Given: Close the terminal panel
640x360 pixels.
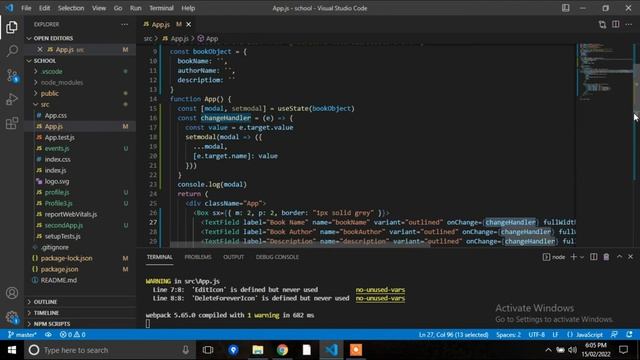Looking at the screenshot, I should pos(631,257).
